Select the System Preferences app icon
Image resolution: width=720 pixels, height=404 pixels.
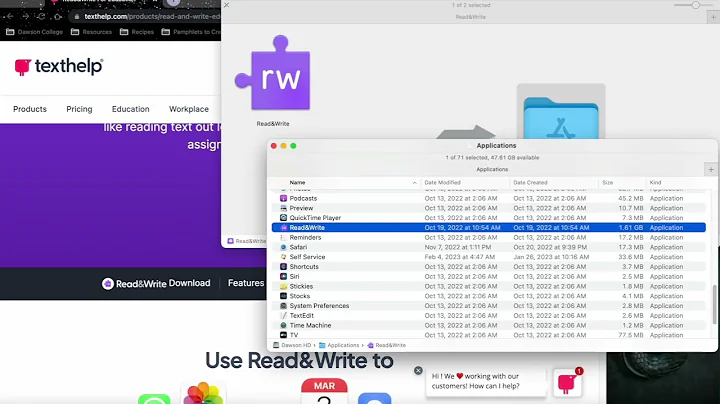(x=283, y=306)
